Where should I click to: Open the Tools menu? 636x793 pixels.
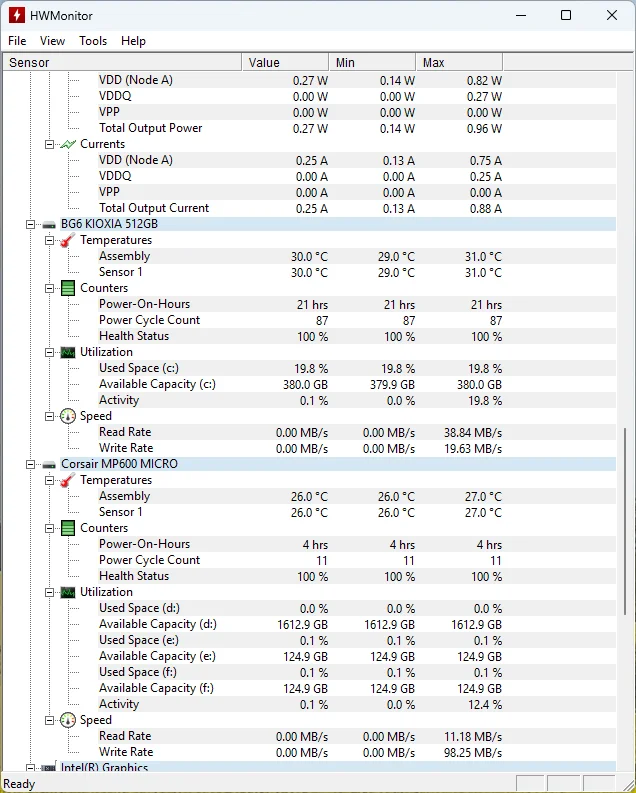coord(93,41)
